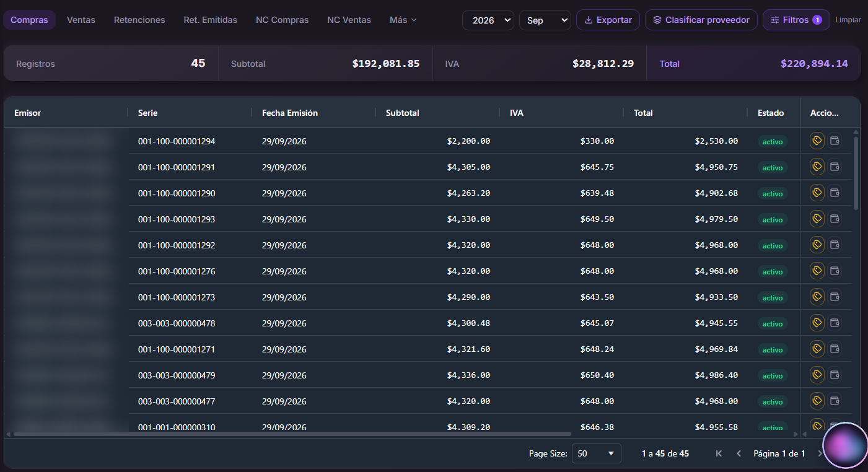Expand the Más tab menu
Viewport: 868px width, 472px height.
tap(403, 20)
